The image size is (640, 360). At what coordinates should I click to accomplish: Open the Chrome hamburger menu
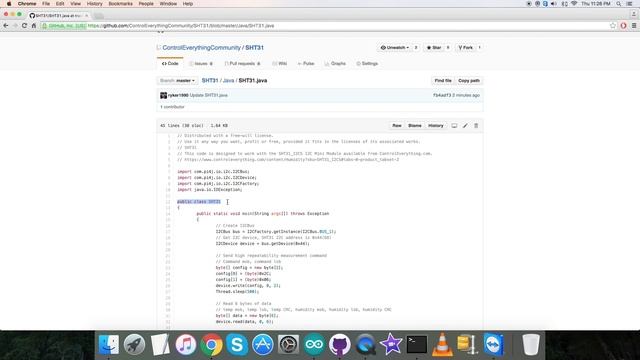click(x=634, y=25)
